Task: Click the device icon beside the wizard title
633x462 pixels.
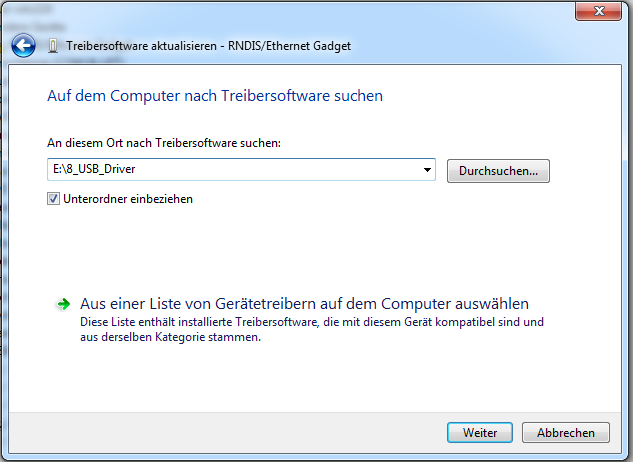Action: [x=53, y=46]
